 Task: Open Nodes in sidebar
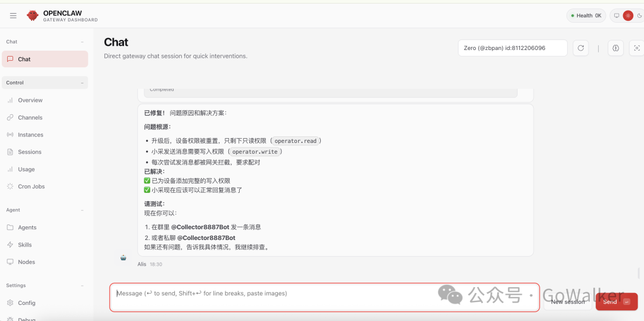[x=45, y=262]
